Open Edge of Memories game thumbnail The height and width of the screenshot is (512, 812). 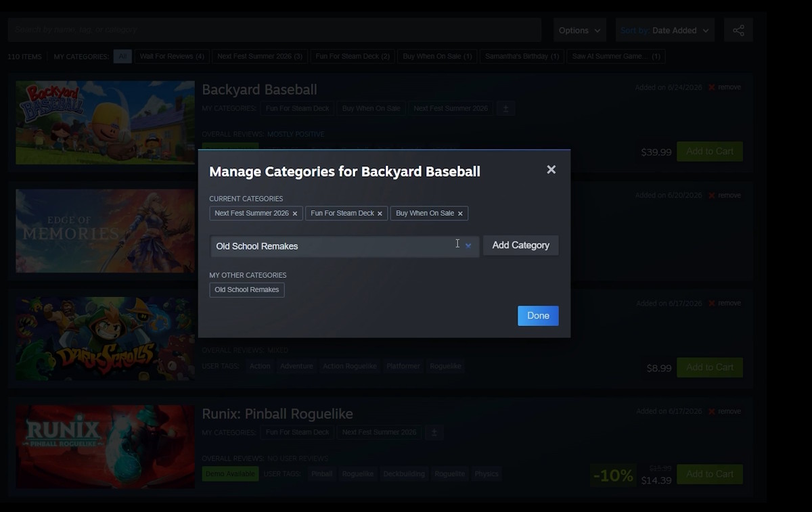106,231
